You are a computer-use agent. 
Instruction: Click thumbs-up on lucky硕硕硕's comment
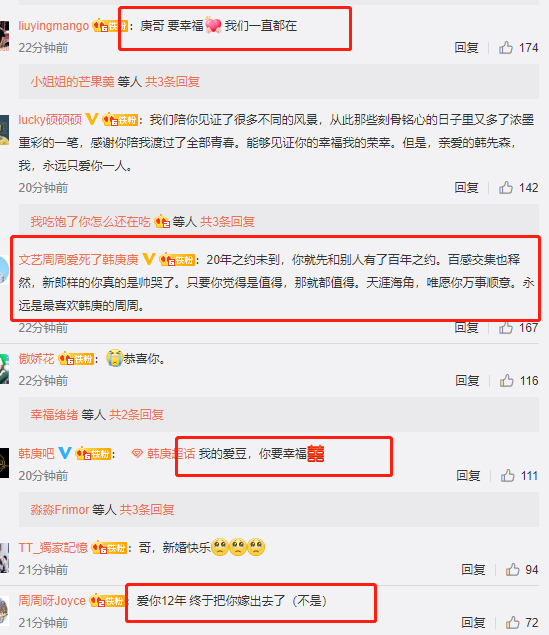tap(506, 188)
